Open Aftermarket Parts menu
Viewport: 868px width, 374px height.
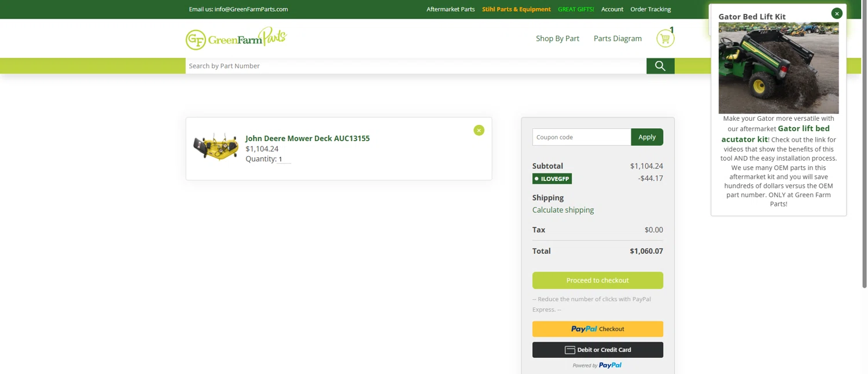[x=450, y=9]
